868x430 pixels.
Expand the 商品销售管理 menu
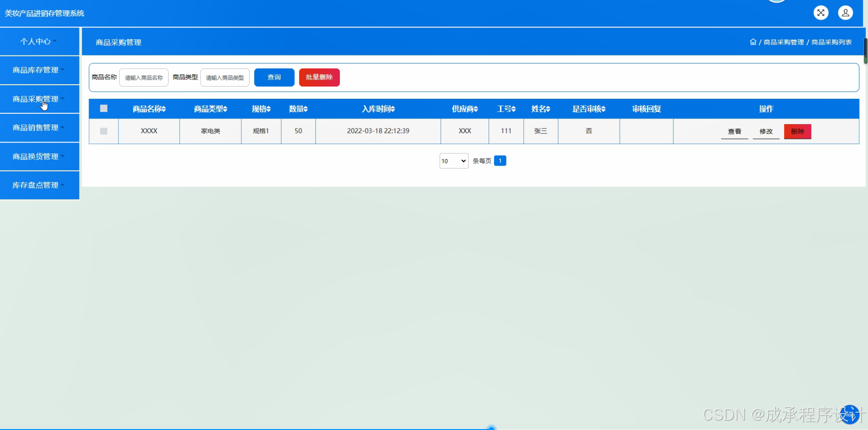pos(39,127)
